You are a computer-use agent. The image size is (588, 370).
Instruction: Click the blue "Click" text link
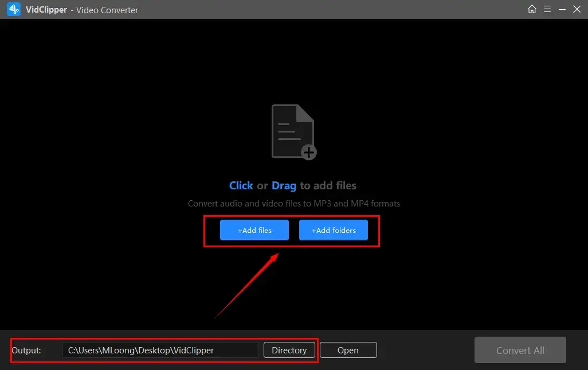point(241,185)
